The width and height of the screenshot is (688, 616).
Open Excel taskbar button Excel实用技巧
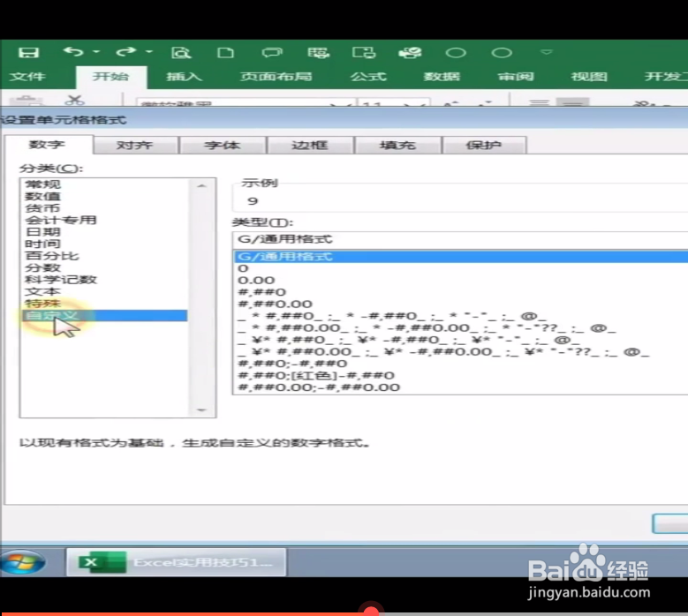click(177, 562)
